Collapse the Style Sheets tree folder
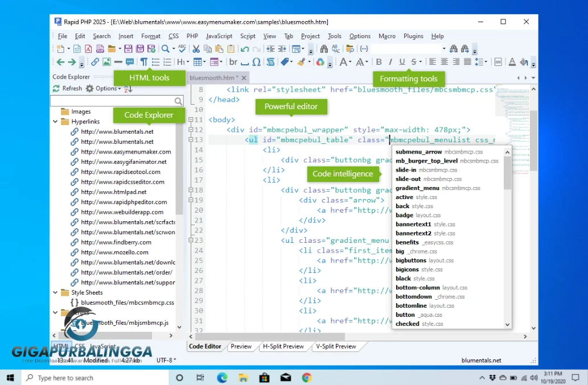Screen dimensions: 588x385 [56, 292]
